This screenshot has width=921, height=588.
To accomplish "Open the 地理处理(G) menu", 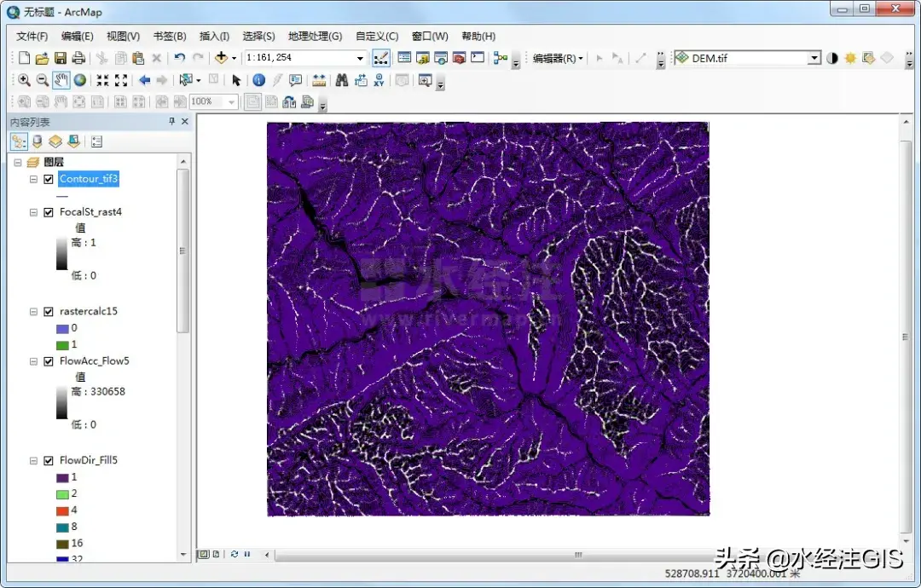I will 315,36.
